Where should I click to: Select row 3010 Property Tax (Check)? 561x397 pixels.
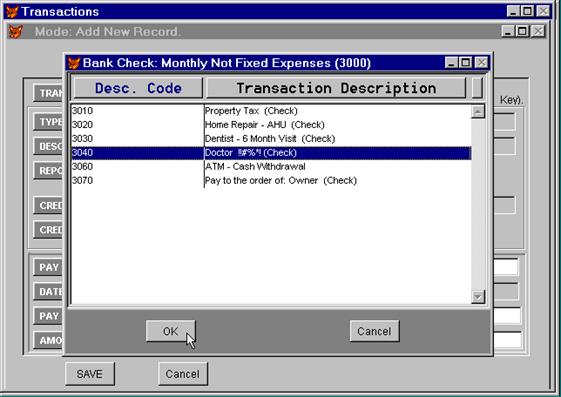(x=271, y=111)
